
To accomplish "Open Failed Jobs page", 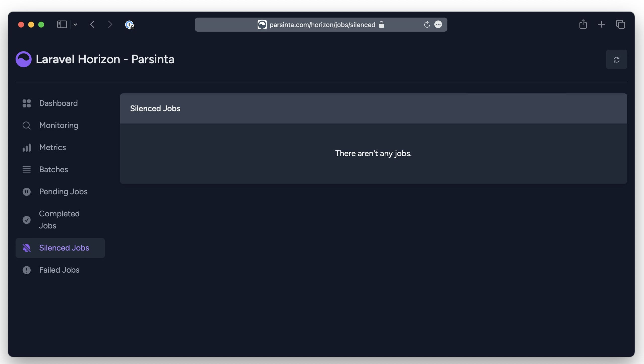I will (60, 270).
